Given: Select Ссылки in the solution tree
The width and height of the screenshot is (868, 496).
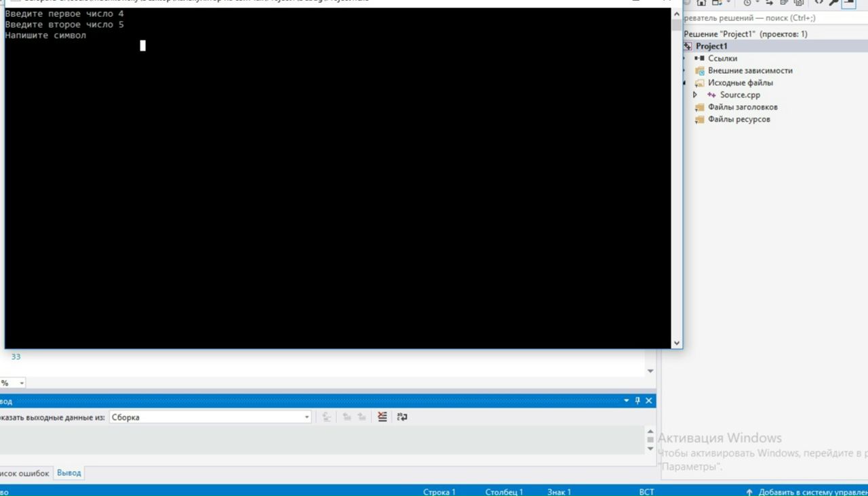Looking at the screenshot, I should [x=722, y=58].
